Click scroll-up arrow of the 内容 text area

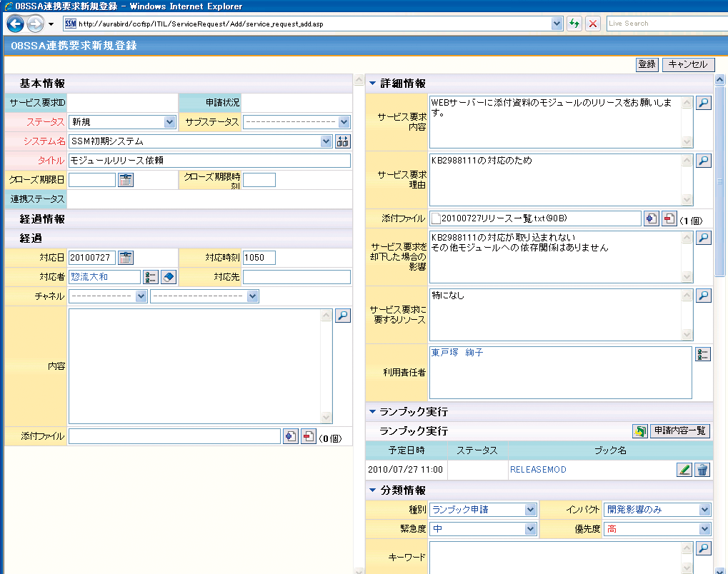326,316
